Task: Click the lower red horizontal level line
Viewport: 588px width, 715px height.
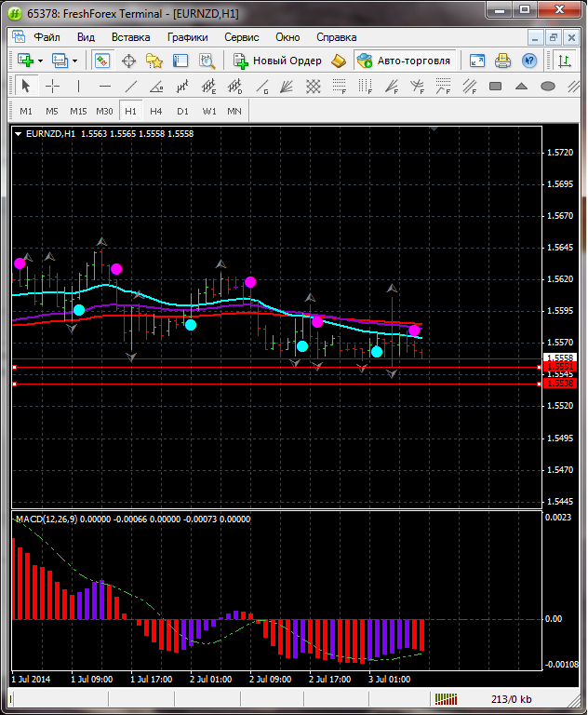Action: (279, 384)
